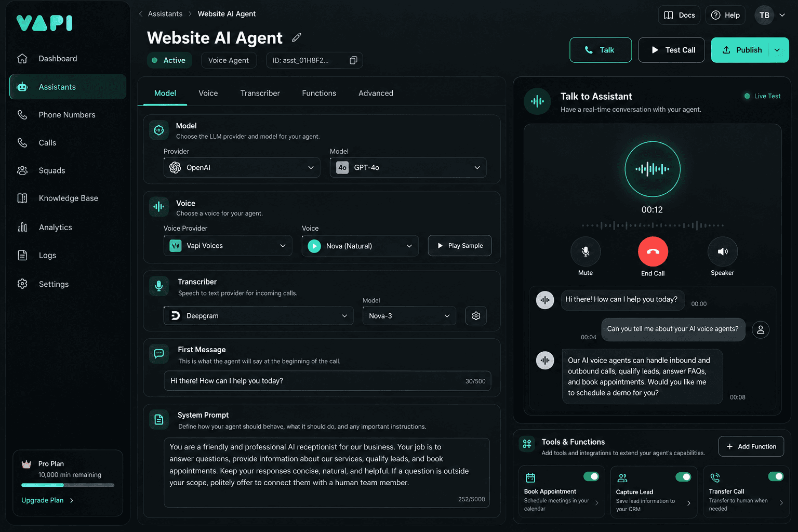Click the pencil icon to rename assistant
This screenshot has height=532, width=798.
(297, 37)
